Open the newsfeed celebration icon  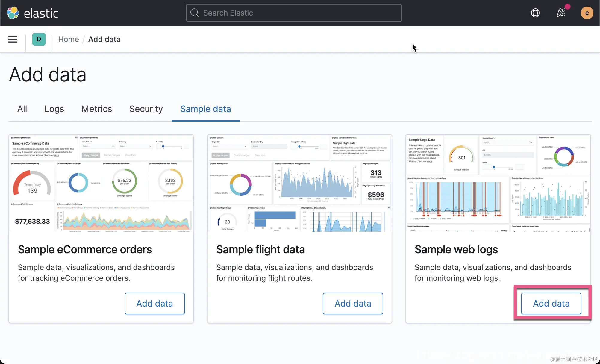[x=561, y=13]
